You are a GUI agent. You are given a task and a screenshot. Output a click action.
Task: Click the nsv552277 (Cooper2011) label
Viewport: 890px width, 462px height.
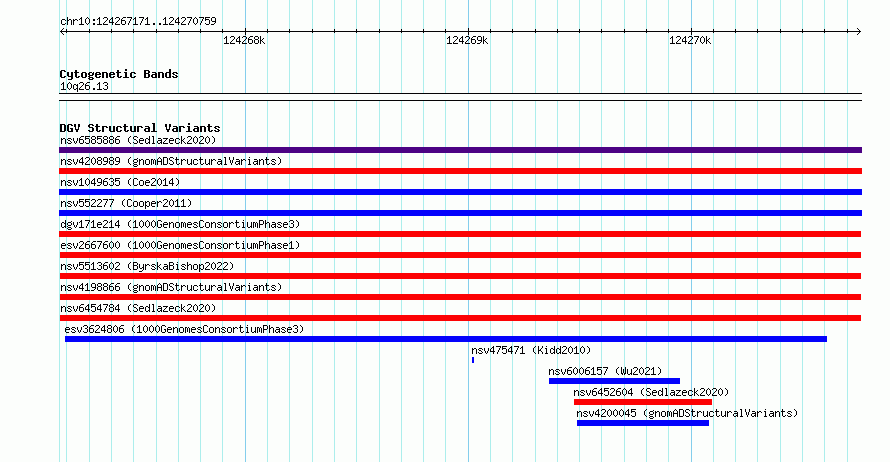[126, 203]
